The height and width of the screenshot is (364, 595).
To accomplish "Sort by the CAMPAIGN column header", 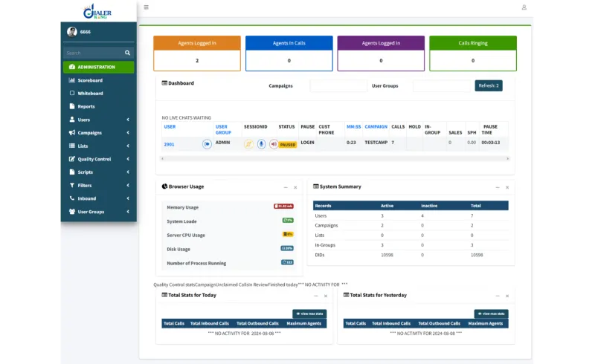I will 376,126.
